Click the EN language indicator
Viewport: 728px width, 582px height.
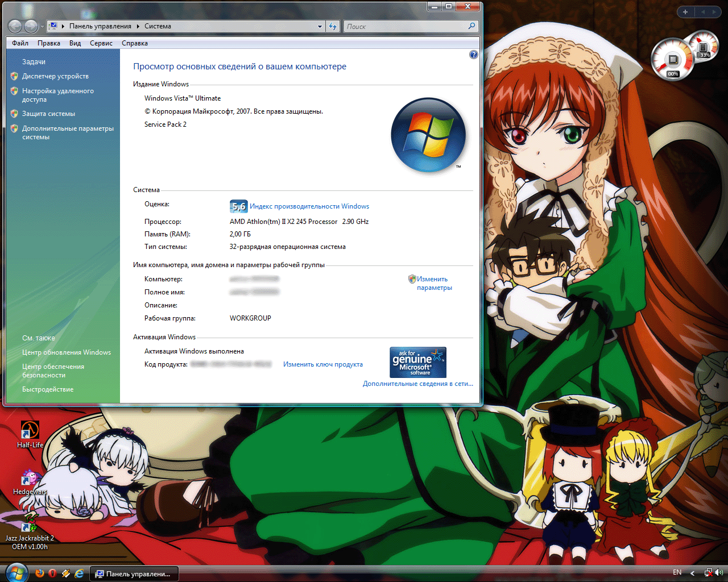[677, 572]
